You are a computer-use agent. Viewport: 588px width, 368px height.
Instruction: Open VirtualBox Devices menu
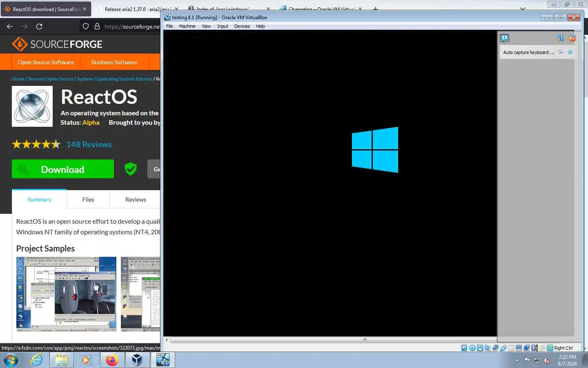click(x=242, y=26)
